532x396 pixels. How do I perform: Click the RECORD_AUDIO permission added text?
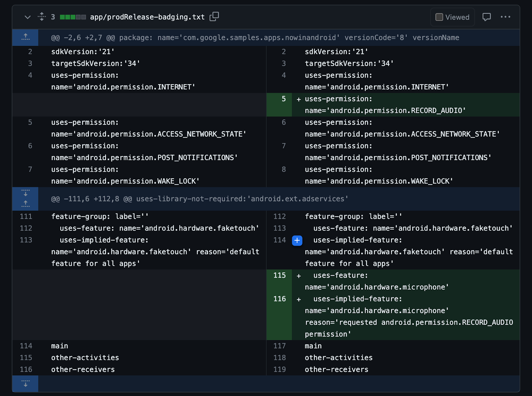point(385,110)
